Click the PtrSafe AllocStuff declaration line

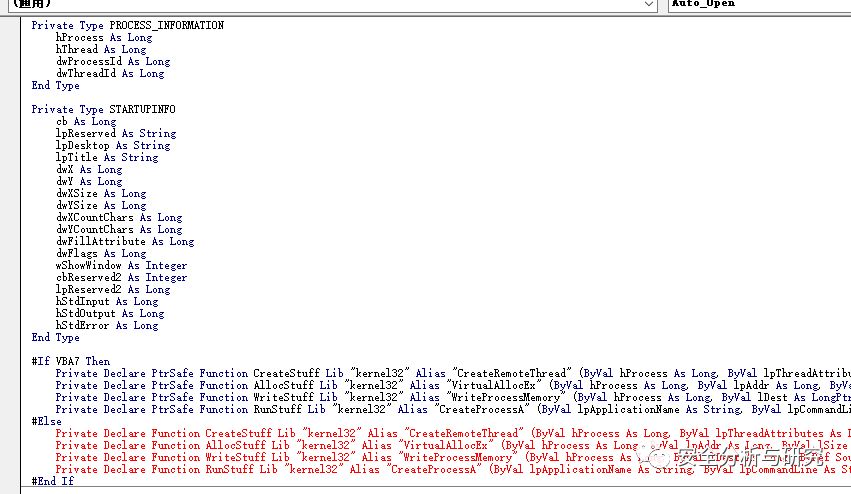453,385
